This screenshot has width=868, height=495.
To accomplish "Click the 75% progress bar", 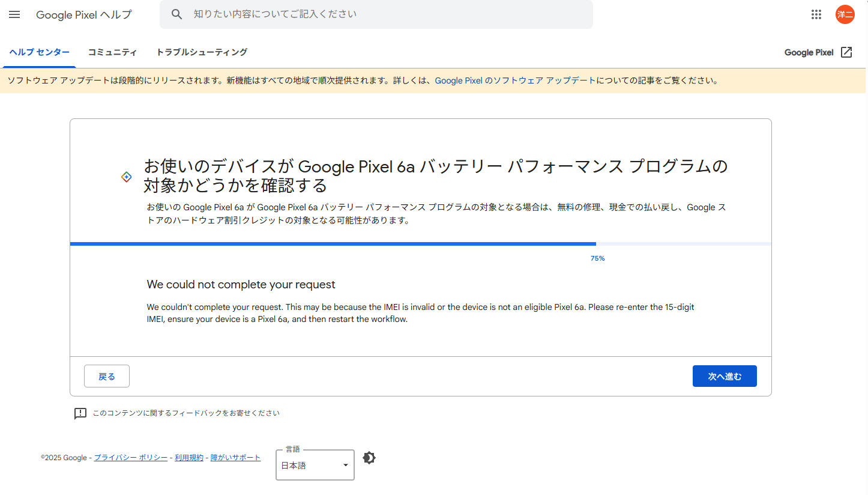I will [420, 244].
